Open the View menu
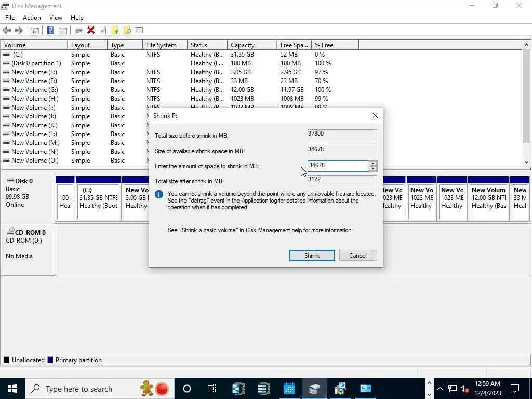The image size is (532, 399). [x=56, y=18]
